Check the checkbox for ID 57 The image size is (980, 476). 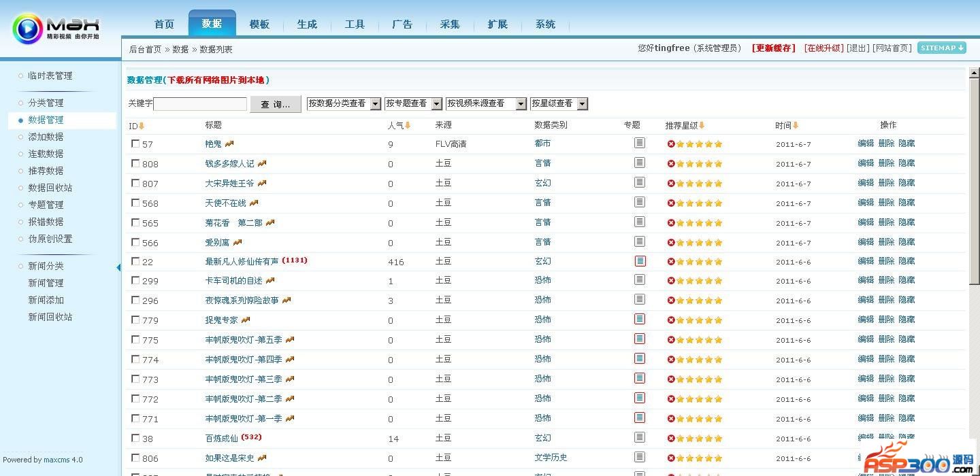point(135,143)
